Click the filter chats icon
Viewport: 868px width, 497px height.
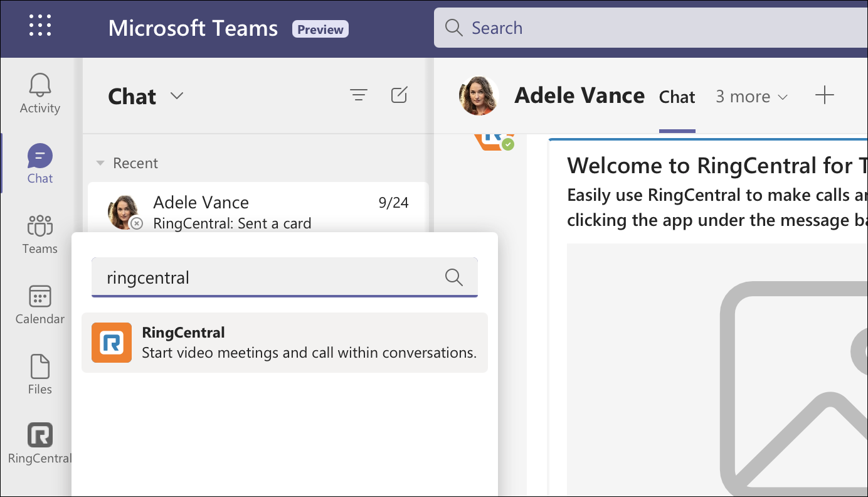(x=358, y=95)
